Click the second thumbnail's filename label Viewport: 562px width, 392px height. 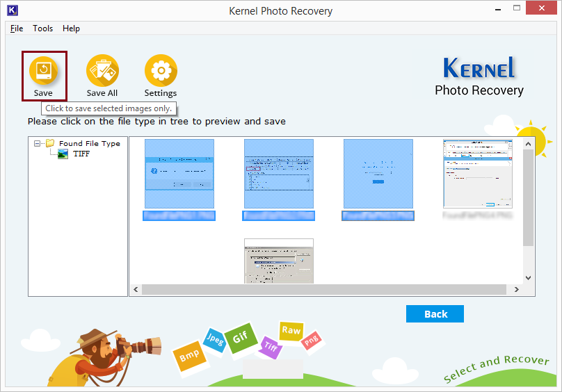click(279, 215)
